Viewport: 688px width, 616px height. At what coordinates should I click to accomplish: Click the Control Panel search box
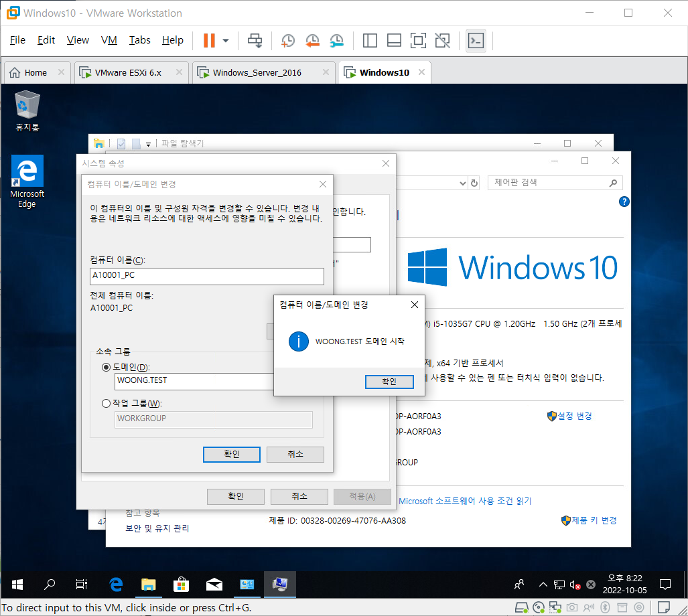click(555, 182)
